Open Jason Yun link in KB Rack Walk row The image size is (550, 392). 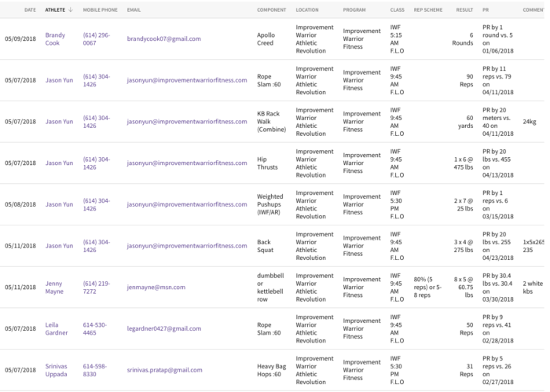tap(59, 122)
